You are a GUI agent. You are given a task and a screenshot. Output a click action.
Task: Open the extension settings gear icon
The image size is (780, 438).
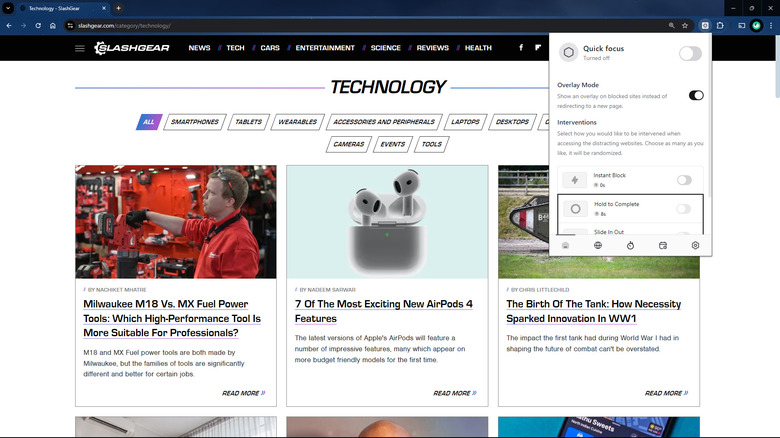[696, 245]
